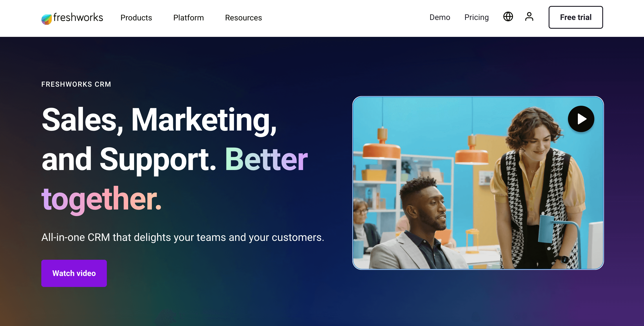Start a Free trial

576,17
